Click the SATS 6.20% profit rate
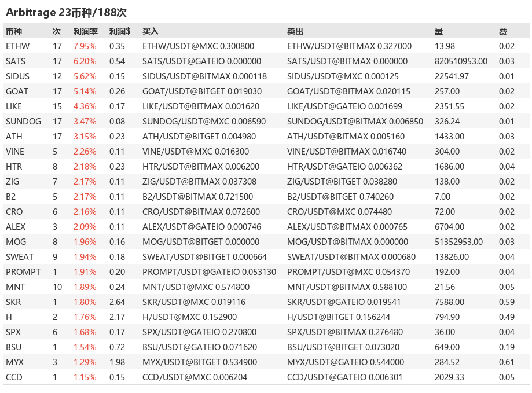Viewport: 532px width, 393px height. point(85,61)
